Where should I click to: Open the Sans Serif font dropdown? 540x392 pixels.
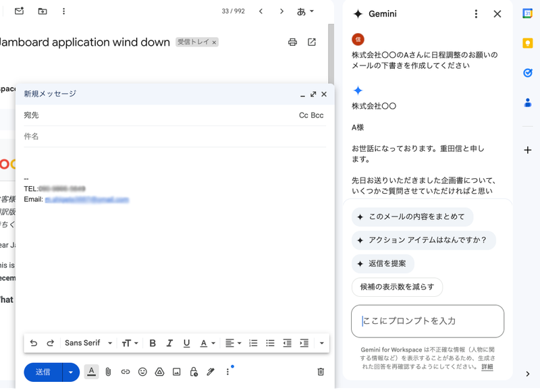point(88,343)
